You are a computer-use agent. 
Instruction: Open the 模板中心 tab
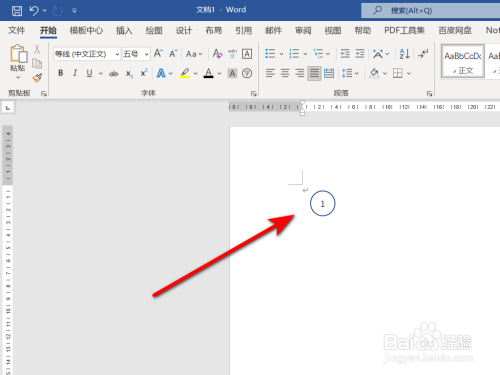pyautogui.click(x=86, y=31)
